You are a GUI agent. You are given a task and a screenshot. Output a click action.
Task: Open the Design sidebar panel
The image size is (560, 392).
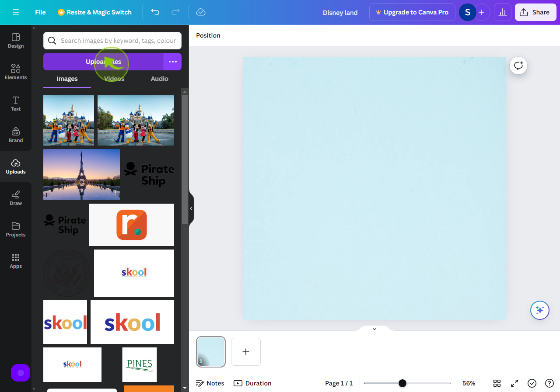point(16,41)
